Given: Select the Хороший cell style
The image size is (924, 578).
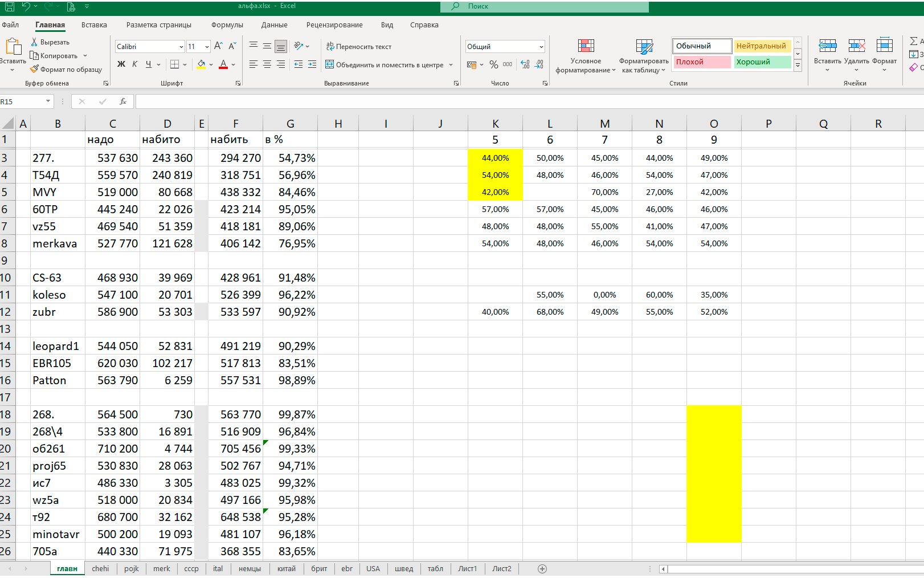Looking at the screenshot, I should coord(762,62).
